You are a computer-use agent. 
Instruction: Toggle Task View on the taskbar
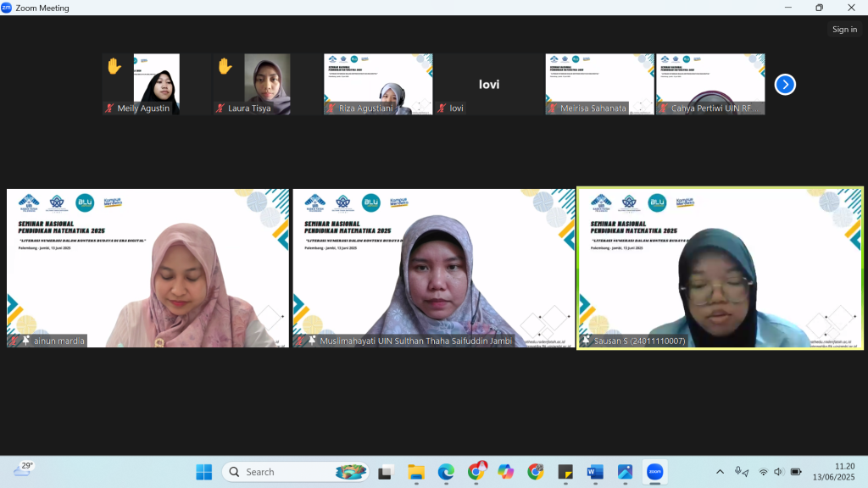[386, 472]
